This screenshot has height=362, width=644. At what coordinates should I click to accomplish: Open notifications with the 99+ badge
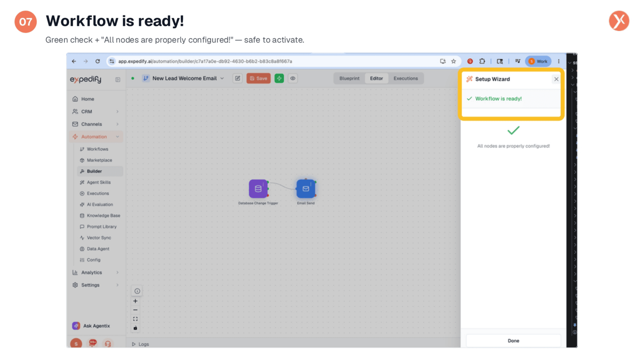pos(93,343)
